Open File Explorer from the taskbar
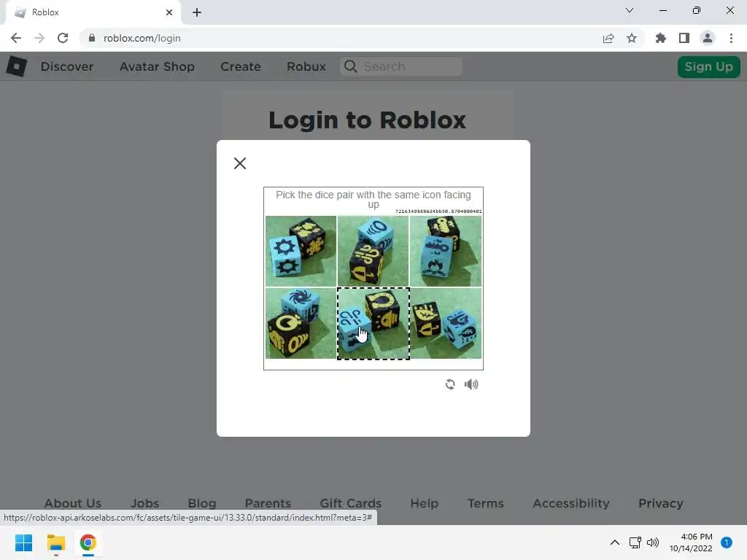This screenshot has height=560, width=747. 55,542
